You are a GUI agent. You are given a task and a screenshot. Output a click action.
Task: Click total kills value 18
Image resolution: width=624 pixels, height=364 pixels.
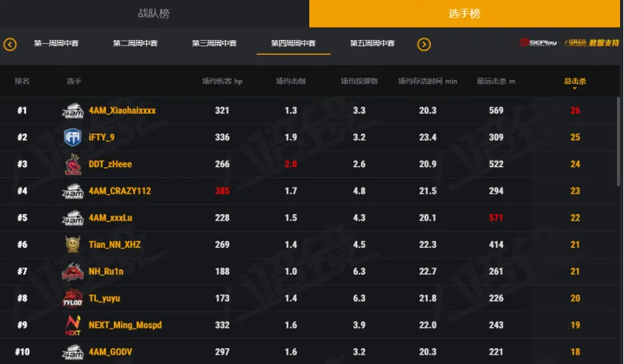click(575, 352)
